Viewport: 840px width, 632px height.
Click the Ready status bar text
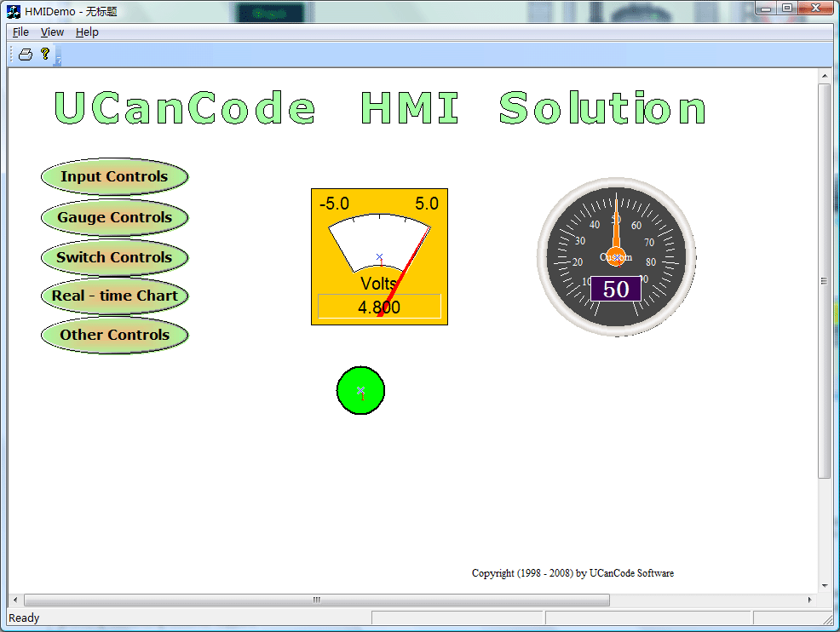coord(24,618)
